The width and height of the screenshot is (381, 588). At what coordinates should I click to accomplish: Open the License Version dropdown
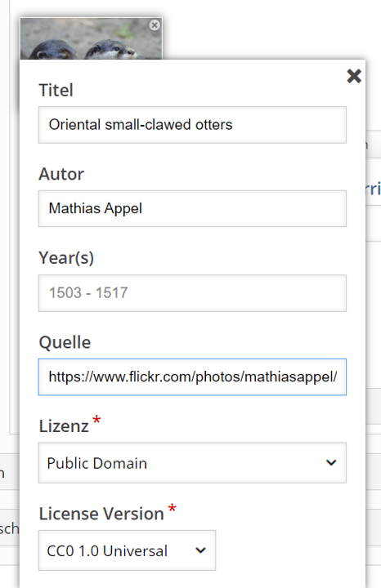click(127, 550)
